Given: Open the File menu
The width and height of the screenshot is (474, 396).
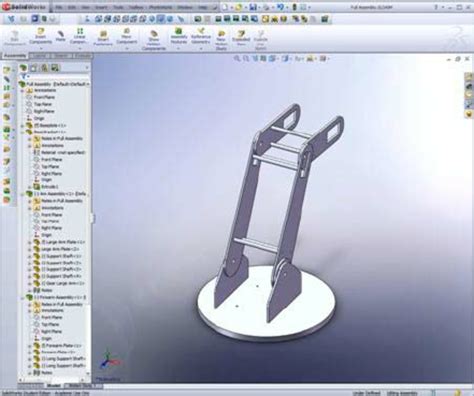Looking at the screenshot, I should (x=59, y=7).
